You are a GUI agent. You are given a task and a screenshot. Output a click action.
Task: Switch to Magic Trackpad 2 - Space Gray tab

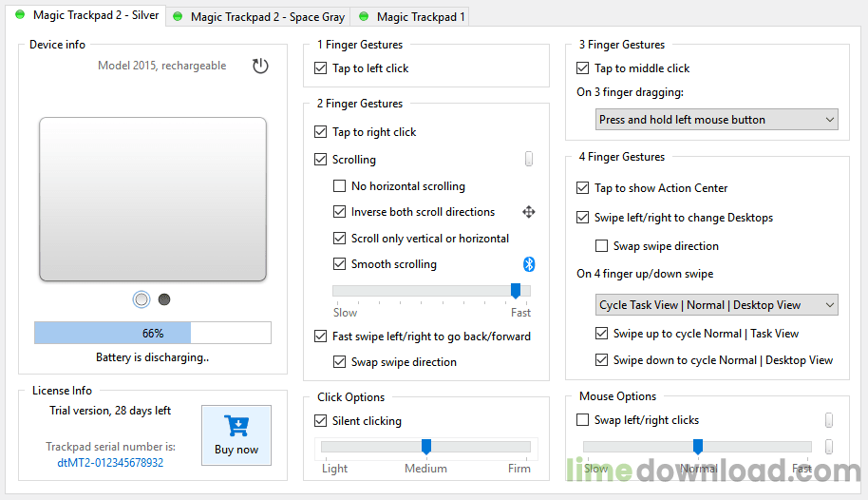pos(259,16)
